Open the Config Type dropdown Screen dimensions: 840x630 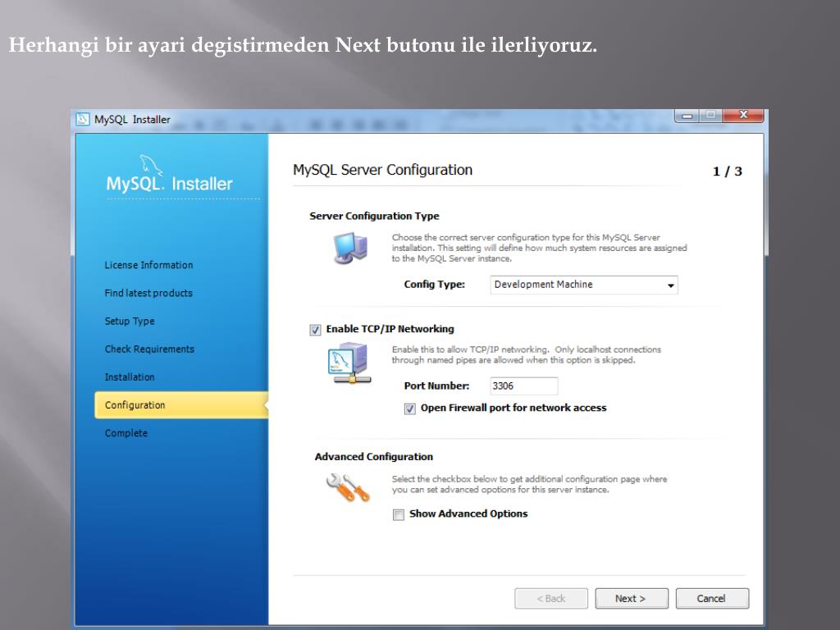click(584, 285)
